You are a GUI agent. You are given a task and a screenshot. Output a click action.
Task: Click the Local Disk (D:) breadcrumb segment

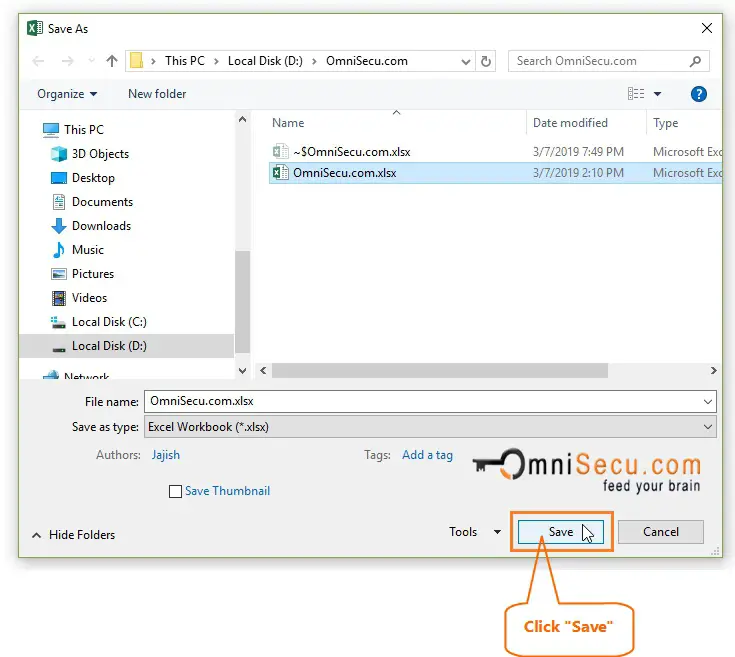(265, 61)
